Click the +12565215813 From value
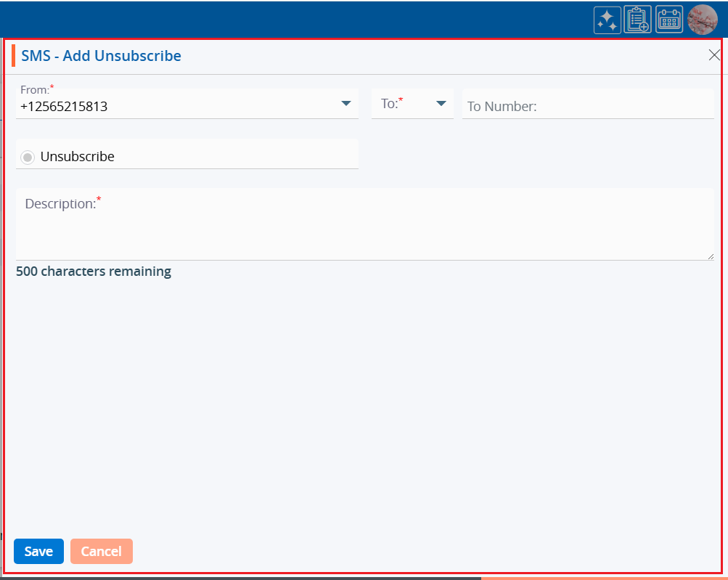Viewport: 728px width, 580px height. (64, 107)
